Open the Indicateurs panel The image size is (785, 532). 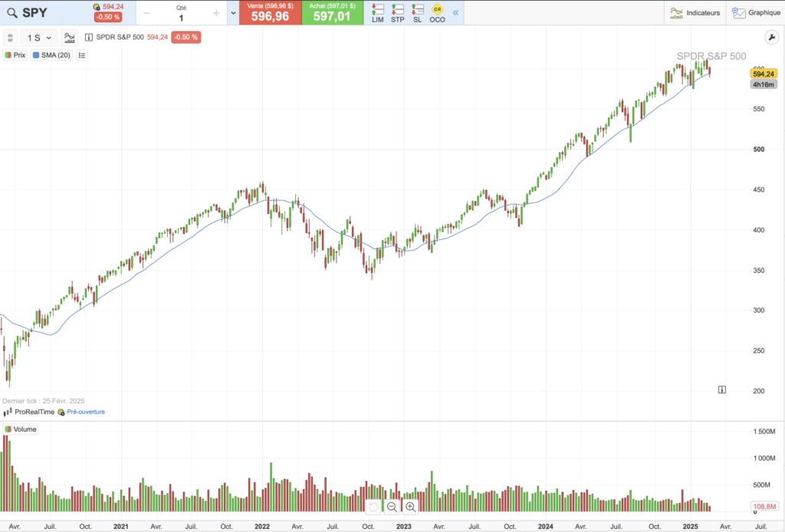(x=695, y=13)
